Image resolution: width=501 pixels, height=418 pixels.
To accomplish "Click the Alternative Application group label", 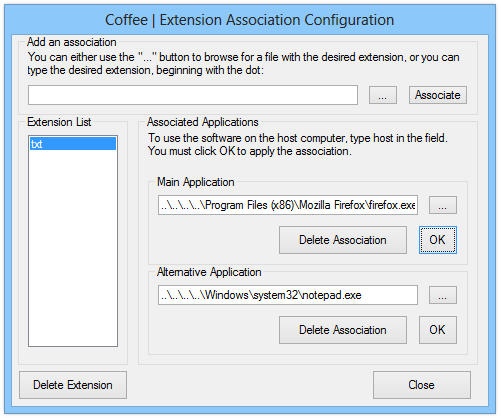I will 209,272.
